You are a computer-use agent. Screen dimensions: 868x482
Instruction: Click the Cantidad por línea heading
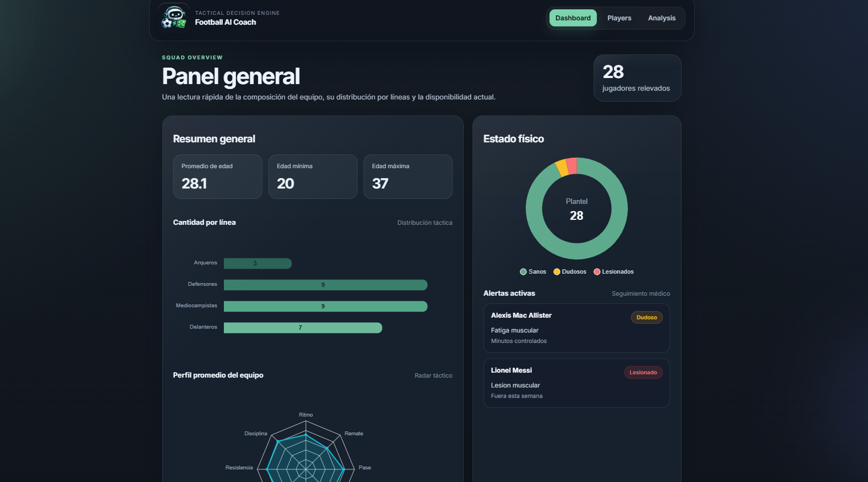pyautogui.click(x=204, y=223)
